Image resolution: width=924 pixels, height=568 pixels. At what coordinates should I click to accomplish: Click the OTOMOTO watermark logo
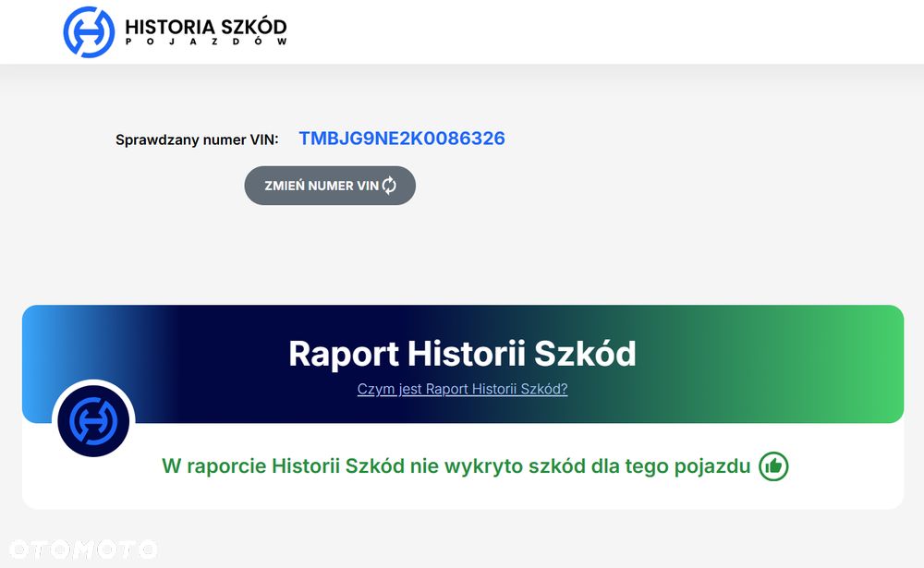click(83, 550)
